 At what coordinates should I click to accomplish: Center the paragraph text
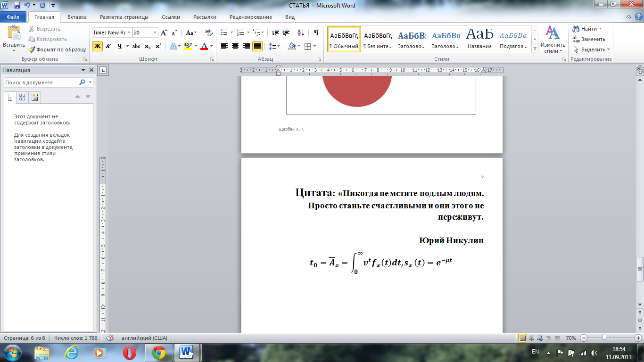(x=235, y=46)
